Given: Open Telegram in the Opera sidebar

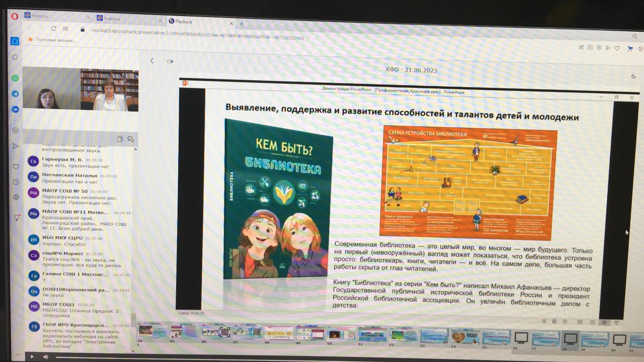Looking at the screenshot, I should tap(15, 94).
